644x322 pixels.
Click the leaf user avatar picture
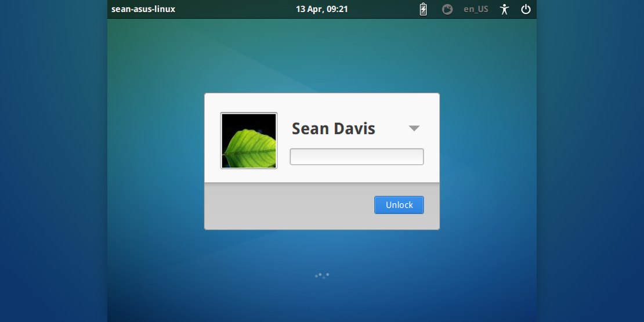[x=249, y=140]
